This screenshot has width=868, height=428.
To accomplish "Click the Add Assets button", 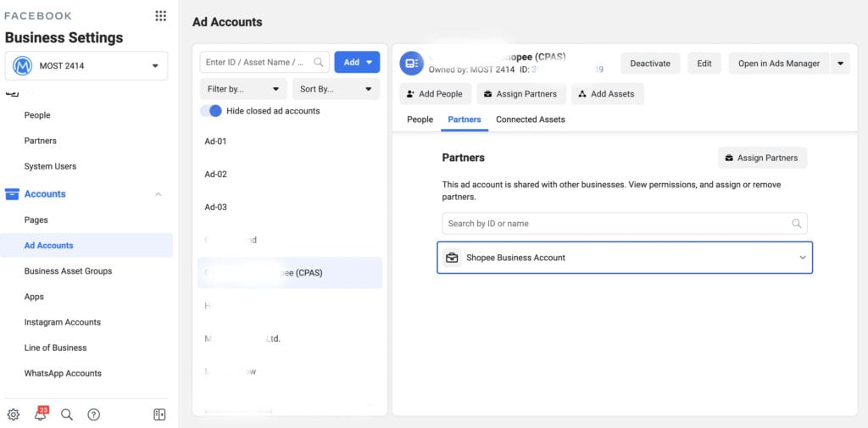I will point(607,94).
